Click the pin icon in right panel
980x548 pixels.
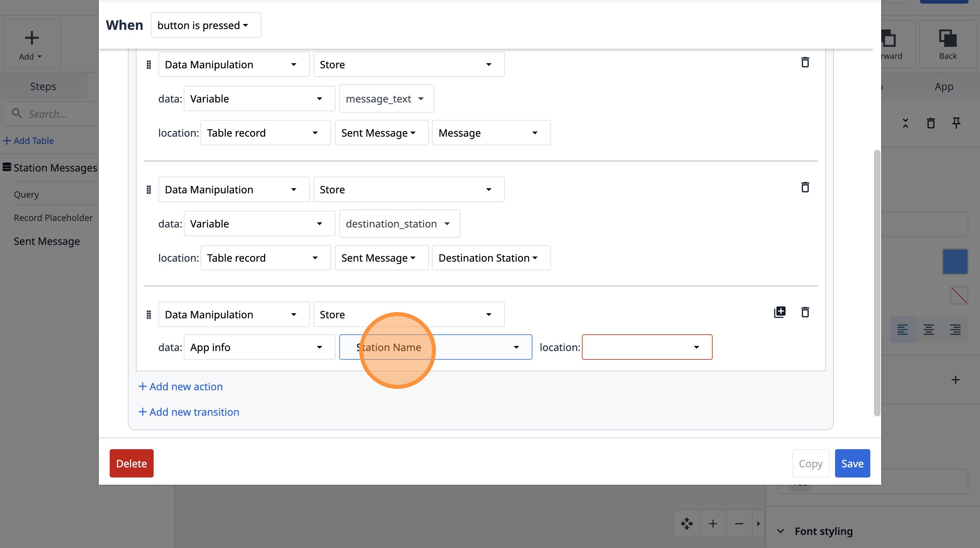(x=956, y=123)
